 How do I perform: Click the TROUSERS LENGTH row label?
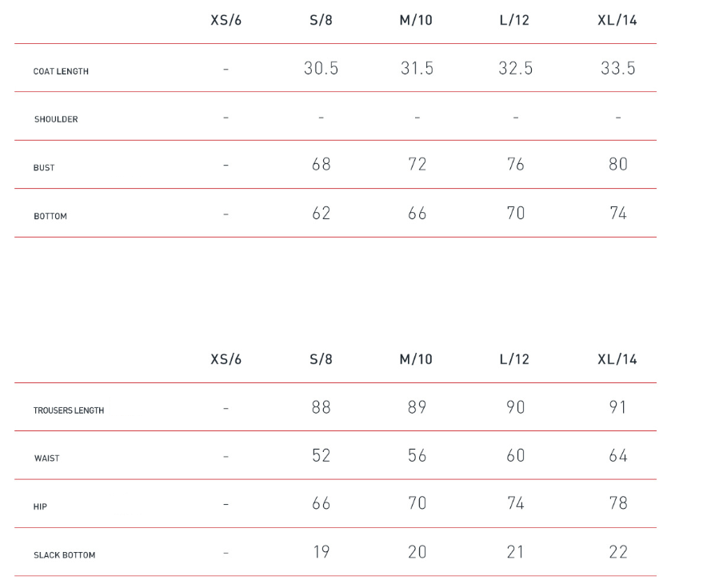(69, 410)
